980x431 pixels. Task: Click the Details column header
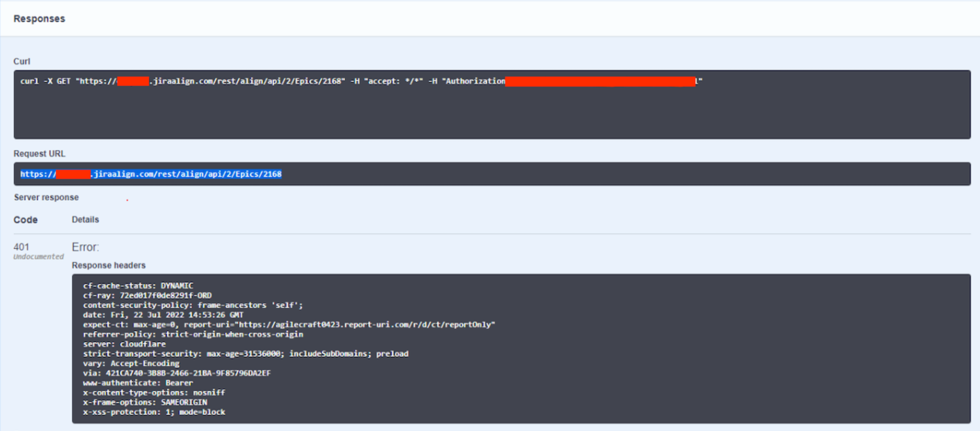(x=85, y=220)
